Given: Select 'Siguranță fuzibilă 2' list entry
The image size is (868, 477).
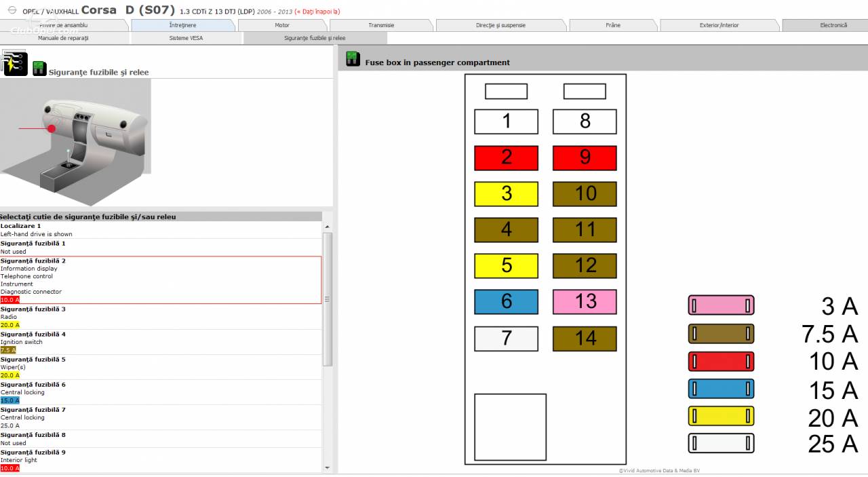Looking at the screenshot, I should click(x=161, y=280).
